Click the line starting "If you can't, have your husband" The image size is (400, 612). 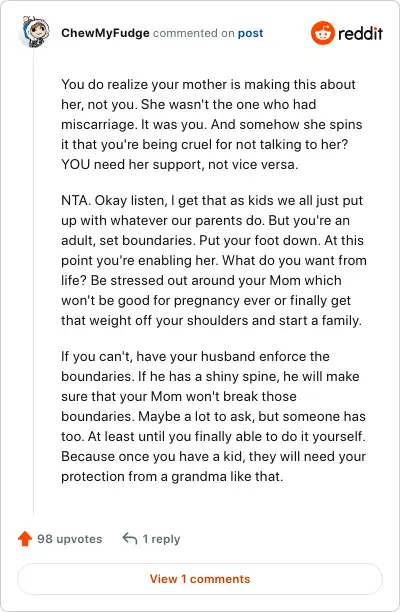click(195, 356)
